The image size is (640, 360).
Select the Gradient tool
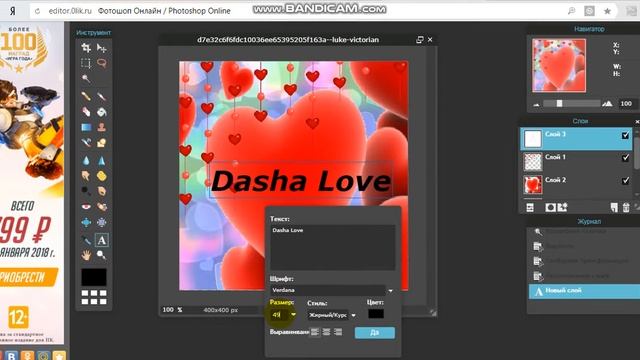pyautogui.click(x=86, y=127)
